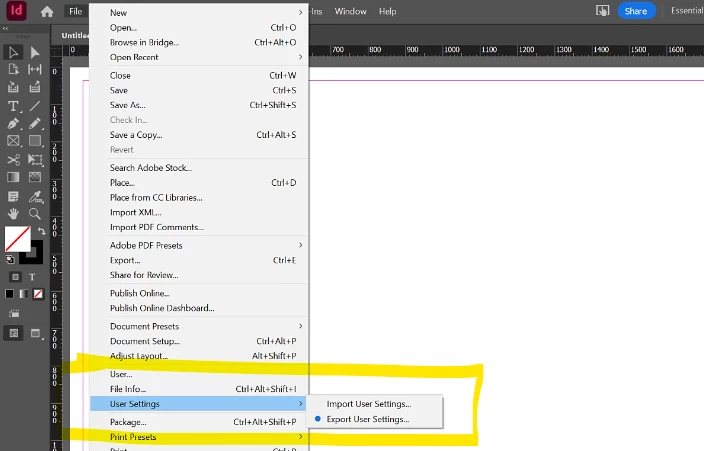Toggle formatting affects text

coord(32,277)
